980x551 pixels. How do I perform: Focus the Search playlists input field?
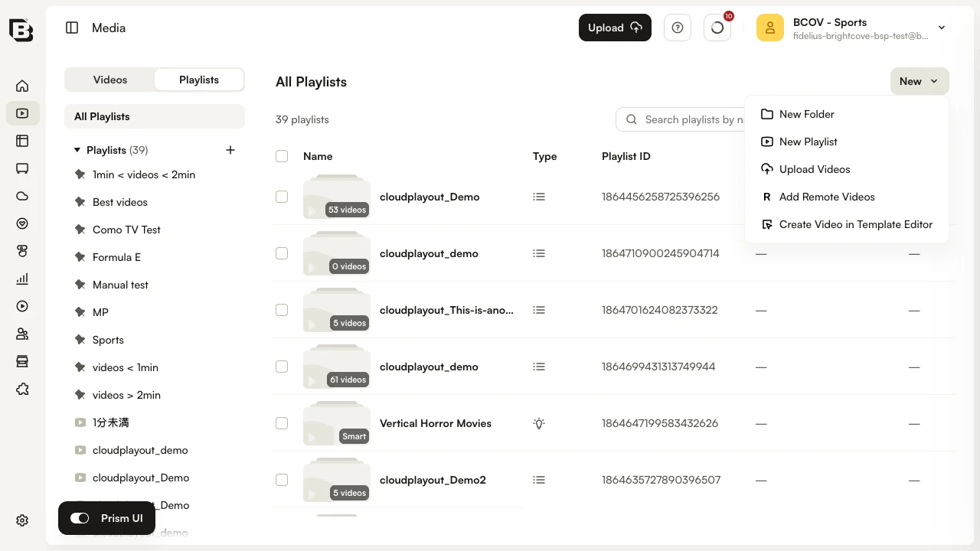681,119
